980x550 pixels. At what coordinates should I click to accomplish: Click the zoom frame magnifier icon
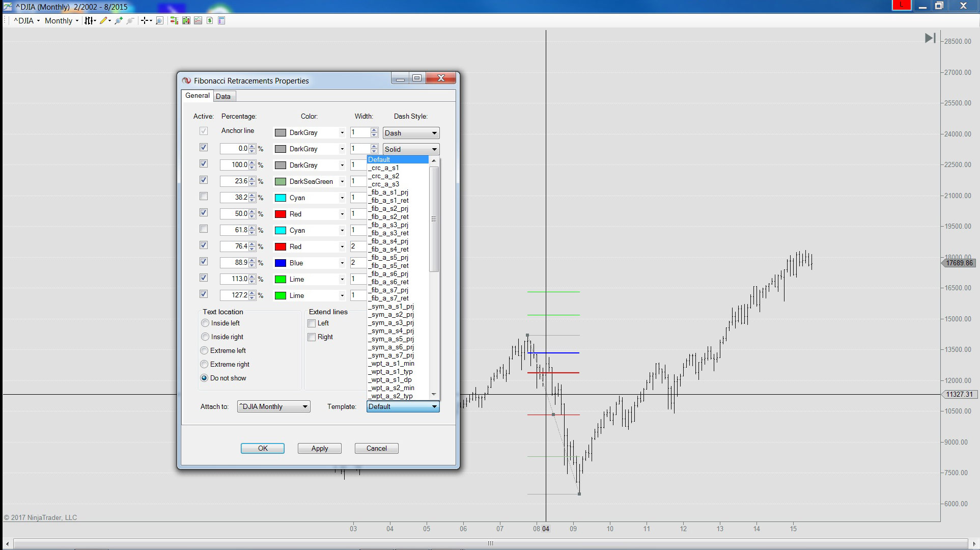pos(159,20)
